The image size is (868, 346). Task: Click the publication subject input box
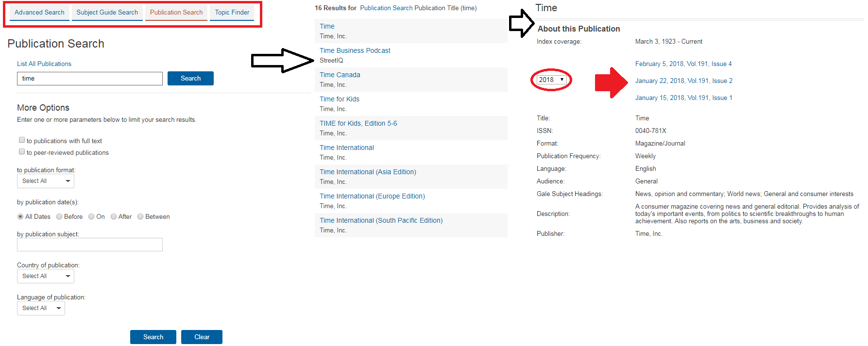pyautogui.click(x=90, y=245)
